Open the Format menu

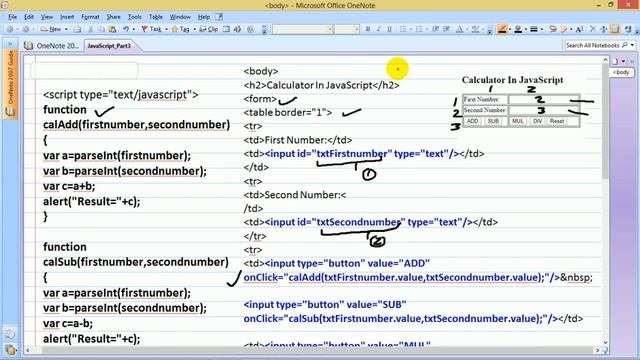tap(90, 17)
